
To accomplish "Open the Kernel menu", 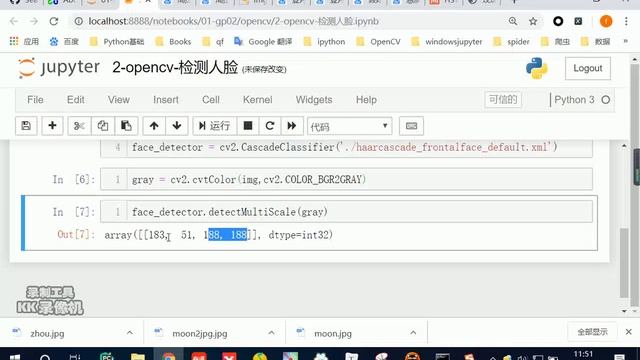I will [x=258, y=100].
